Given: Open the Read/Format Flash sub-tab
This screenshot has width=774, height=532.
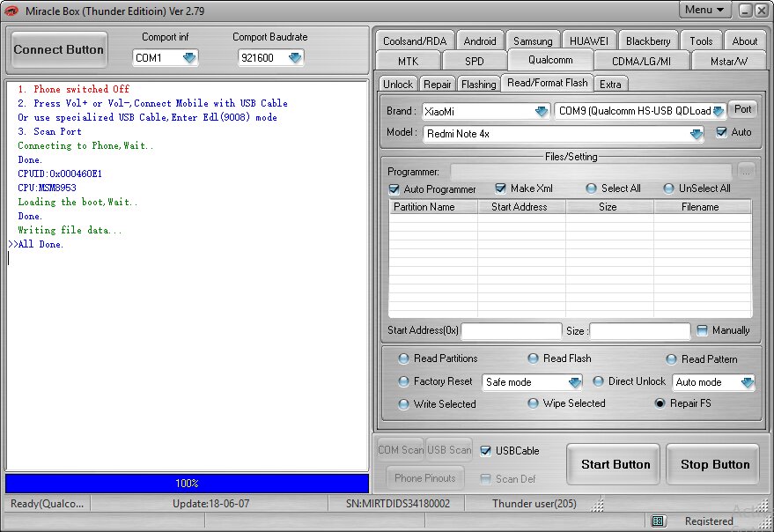Looking at the screenshot, I should point(548,83).
